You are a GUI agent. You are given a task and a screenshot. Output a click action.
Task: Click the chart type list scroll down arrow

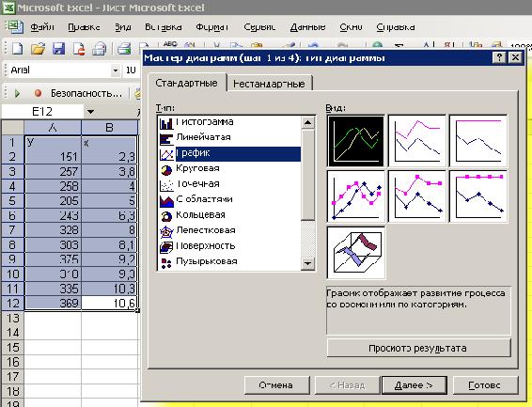tap(307, 263)
